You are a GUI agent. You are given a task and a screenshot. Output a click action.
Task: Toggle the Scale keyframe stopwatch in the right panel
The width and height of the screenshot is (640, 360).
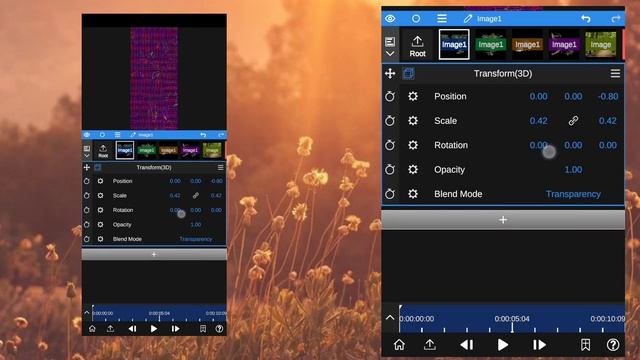[390, 121]
